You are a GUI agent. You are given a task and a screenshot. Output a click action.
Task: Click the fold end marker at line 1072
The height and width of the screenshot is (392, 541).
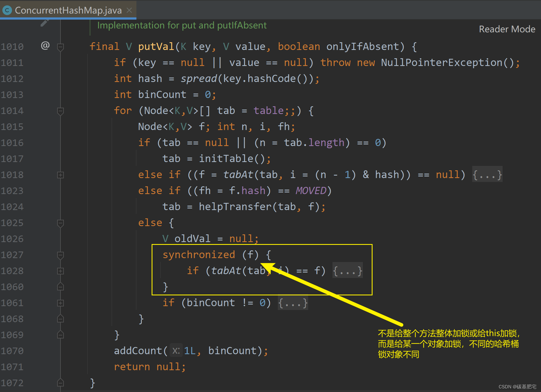(60, 383)
